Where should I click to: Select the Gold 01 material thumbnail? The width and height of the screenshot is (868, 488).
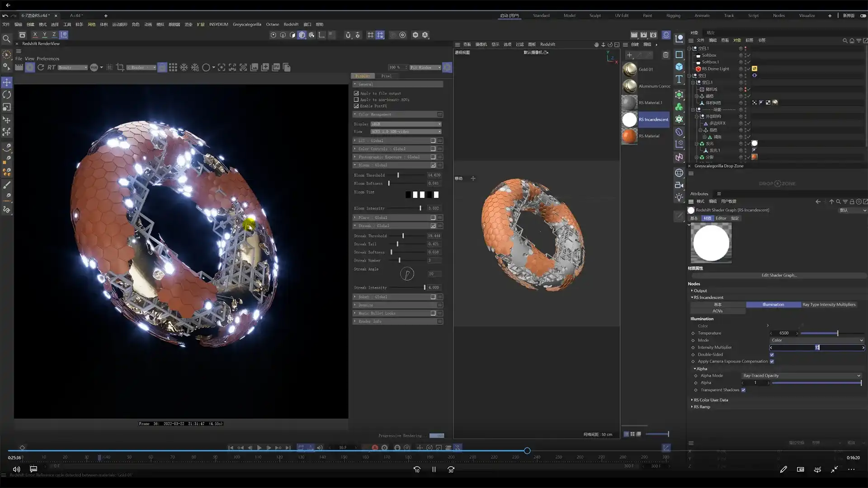point(629,70)
